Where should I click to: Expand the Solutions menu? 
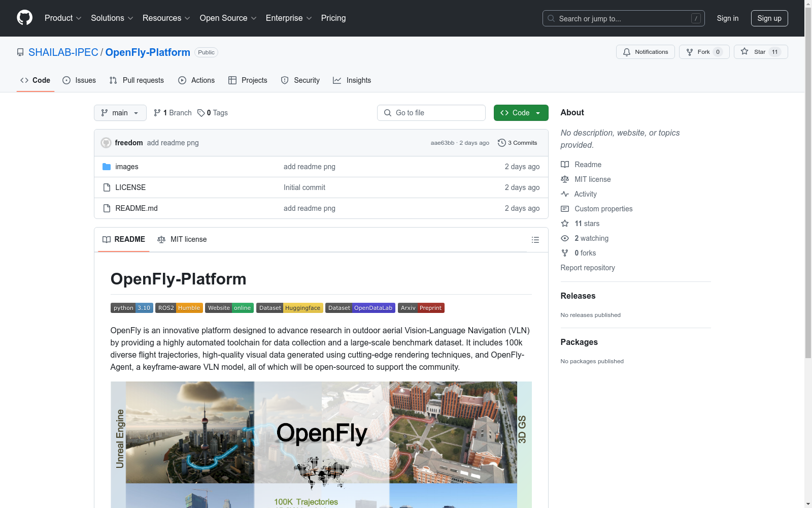(x=112, y=18)
